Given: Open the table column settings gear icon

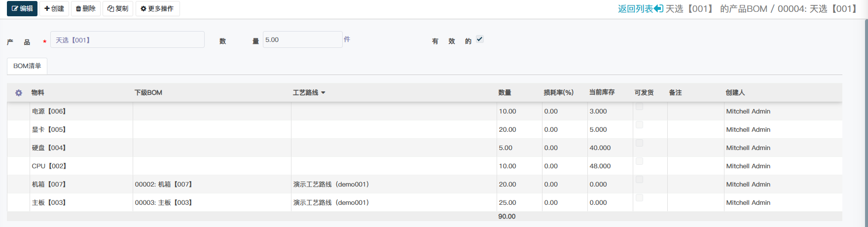Looking at the screenshot, I should pos(19,93).
